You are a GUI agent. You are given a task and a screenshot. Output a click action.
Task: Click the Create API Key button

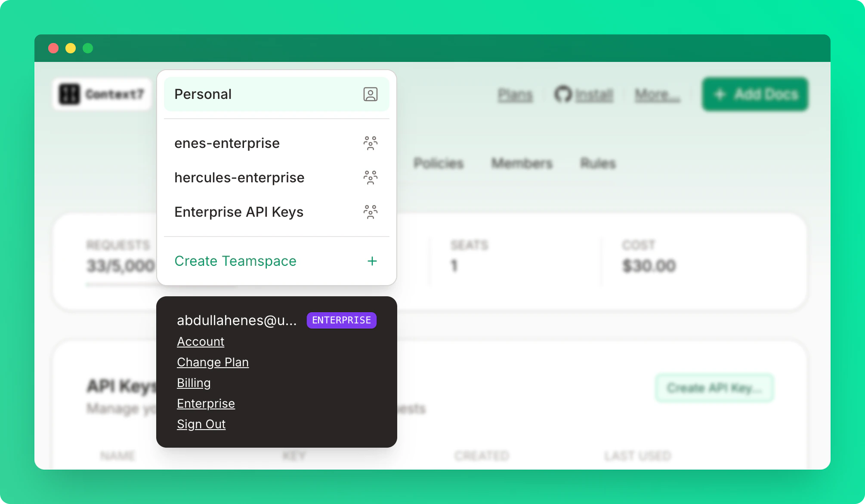coord(714,388)
